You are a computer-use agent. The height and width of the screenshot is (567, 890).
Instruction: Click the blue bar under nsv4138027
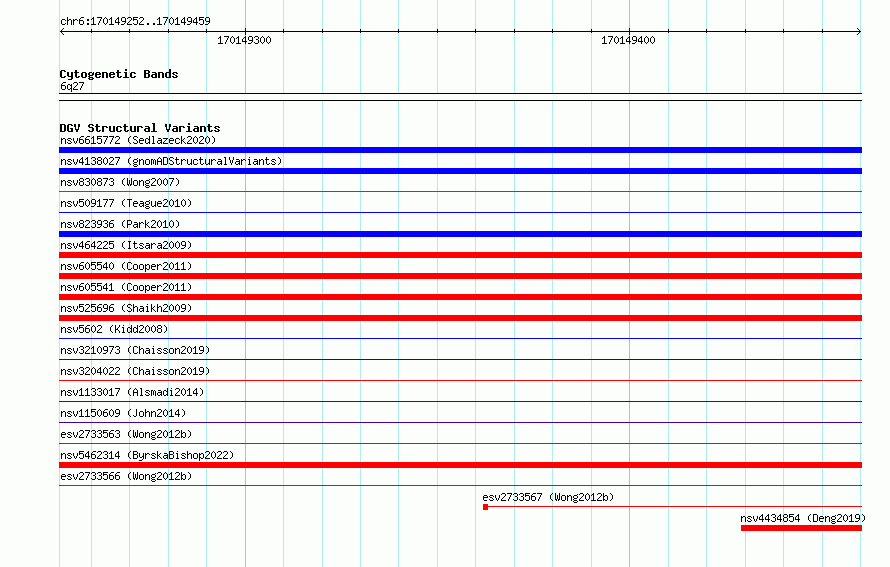point(460,171)
